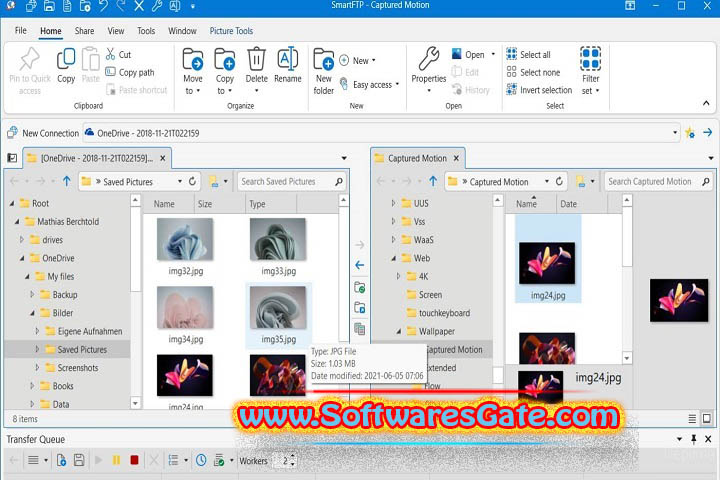The height and width of the screenshot is (480, 720).
Task: Switch to details view in status bar
Action: tap(692, 418)
